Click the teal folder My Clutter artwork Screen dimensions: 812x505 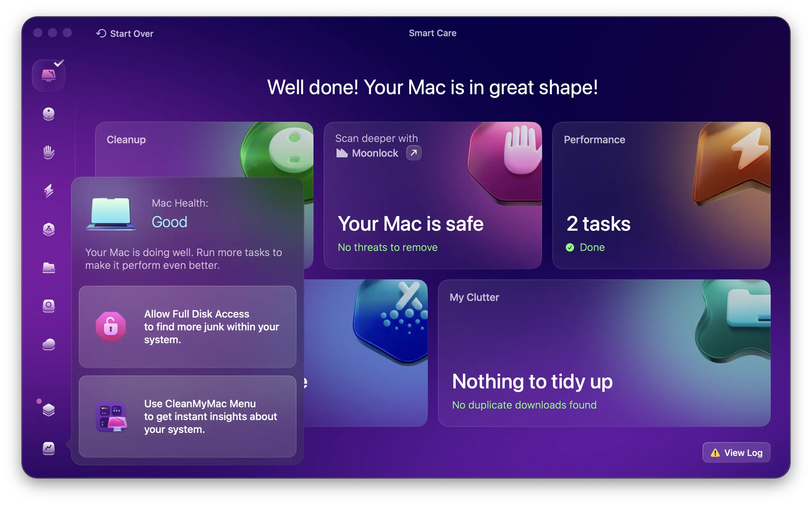733,321
